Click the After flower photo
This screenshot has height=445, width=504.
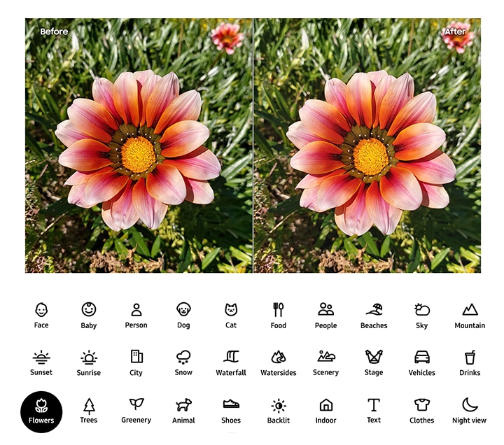(367, 146)
